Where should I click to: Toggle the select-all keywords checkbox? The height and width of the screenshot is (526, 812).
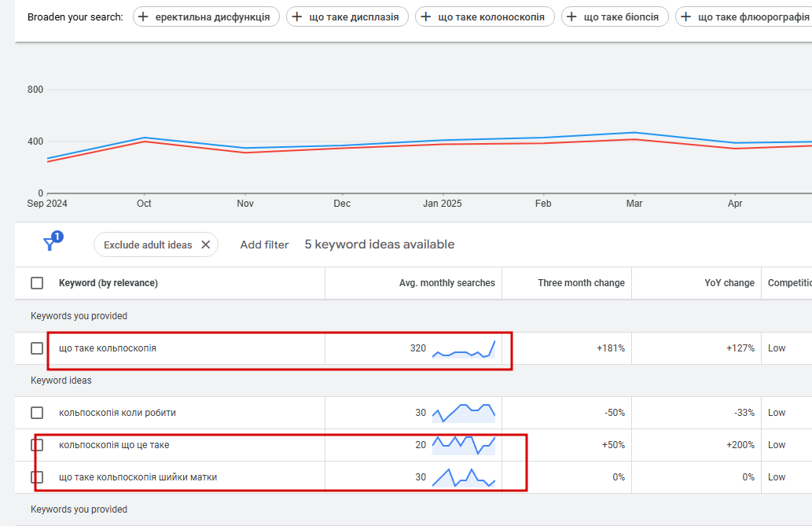pos(37,283)
